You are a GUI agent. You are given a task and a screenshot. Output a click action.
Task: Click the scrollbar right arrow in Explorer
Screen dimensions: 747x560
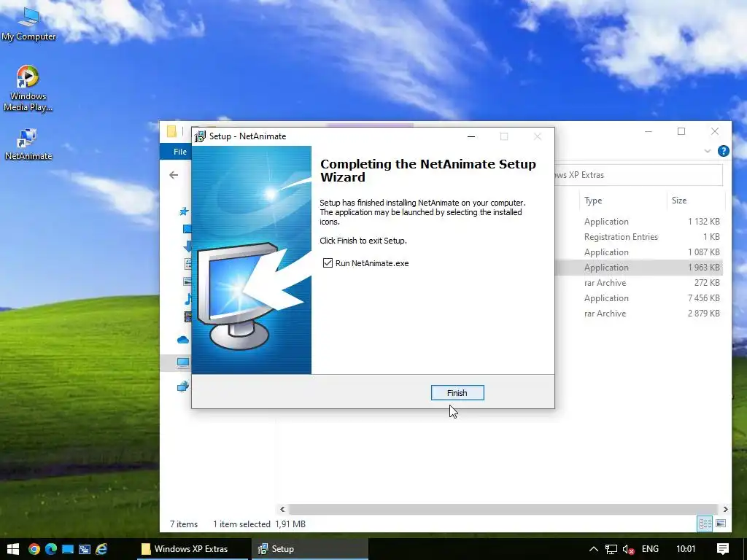pyautogui.click(x=725, y=509)
